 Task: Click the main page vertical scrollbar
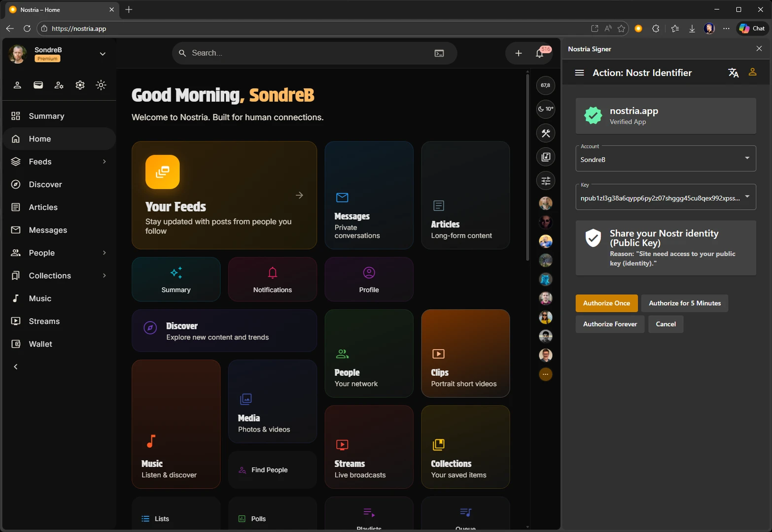coord(527,167)
